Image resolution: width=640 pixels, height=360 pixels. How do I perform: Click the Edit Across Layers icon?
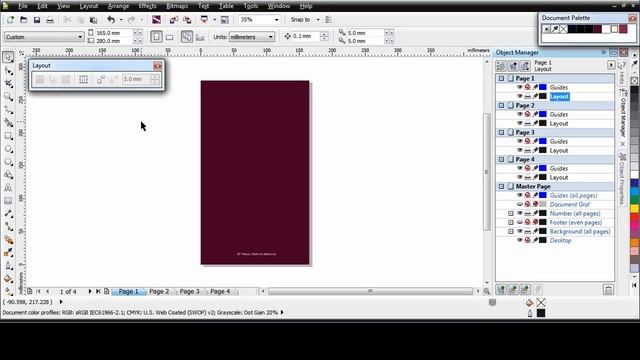(x=513, y=65)
